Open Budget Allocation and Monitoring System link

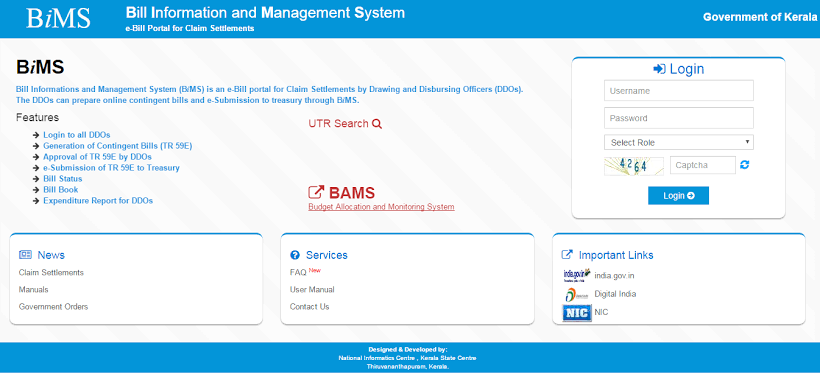[381, 207]
